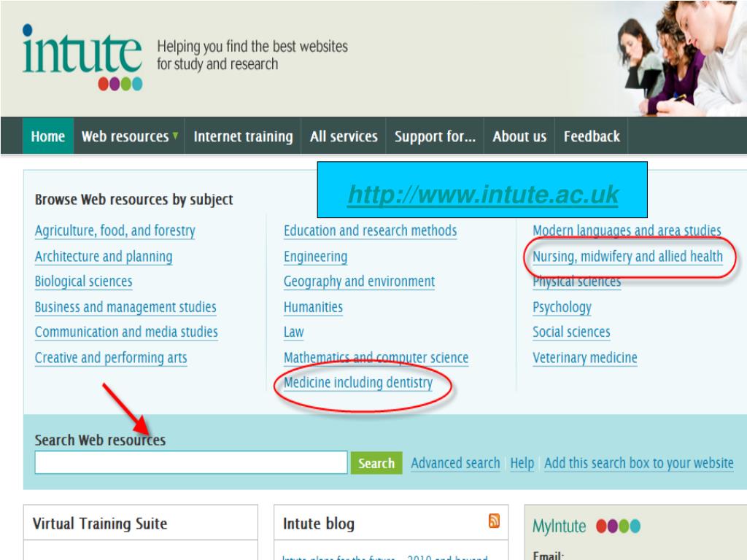Click Add this search box to your website
The width and height of the screenshot is (747, 560).
(x=639, y=463)
